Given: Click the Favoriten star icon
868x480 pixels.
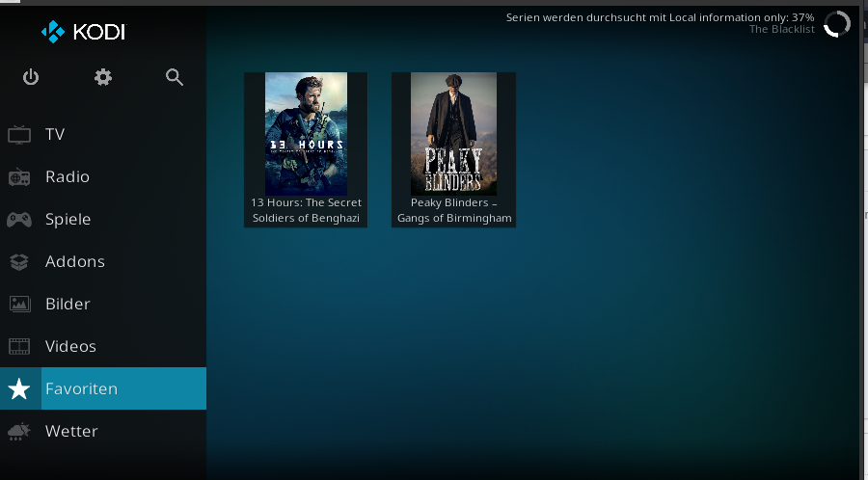Looking at the screenshot, I should [19, 388].
